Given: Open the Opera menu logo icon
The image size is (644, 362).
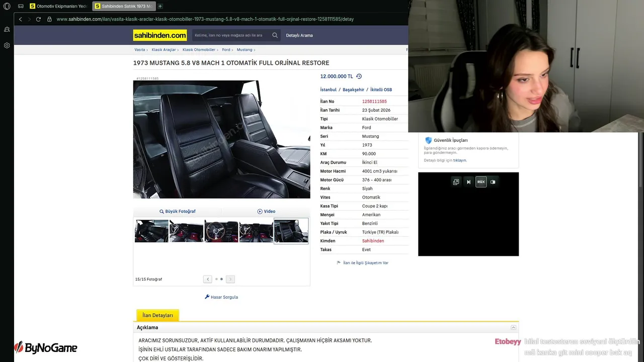Looking at the screenshot, I should click(7, 6).
